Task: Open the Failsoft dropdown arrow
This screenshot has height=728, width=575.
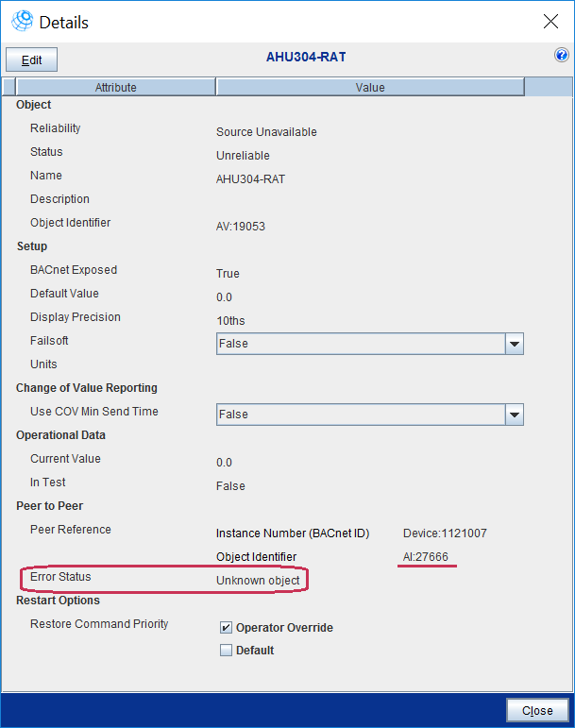Action: click(x=515, y=344)
